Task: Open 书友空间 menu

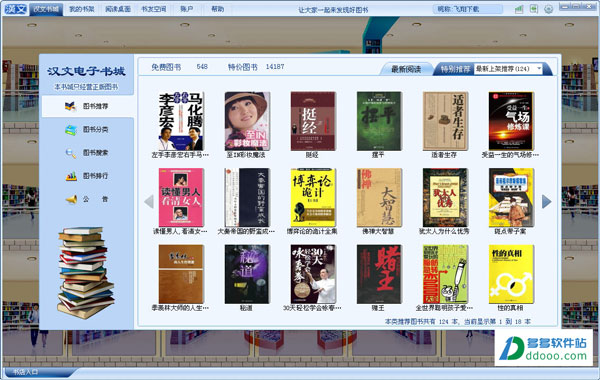Action: (x=154, y=9)
